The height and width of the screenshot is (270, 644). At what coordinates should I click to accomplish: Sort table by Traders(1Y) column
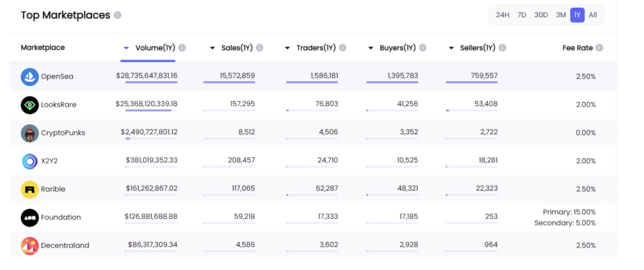point(316,48)
